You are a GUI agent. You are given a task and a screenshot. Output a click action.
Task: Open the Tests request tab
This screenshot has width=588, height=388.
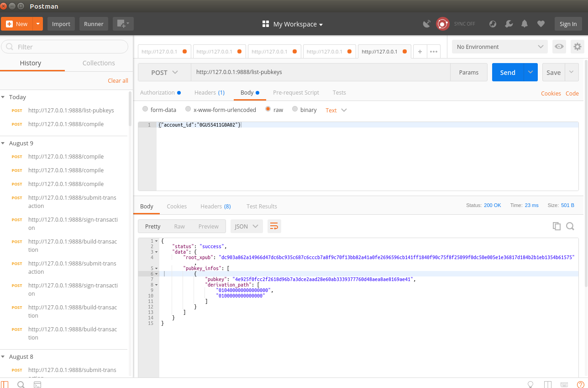(339, 92)
